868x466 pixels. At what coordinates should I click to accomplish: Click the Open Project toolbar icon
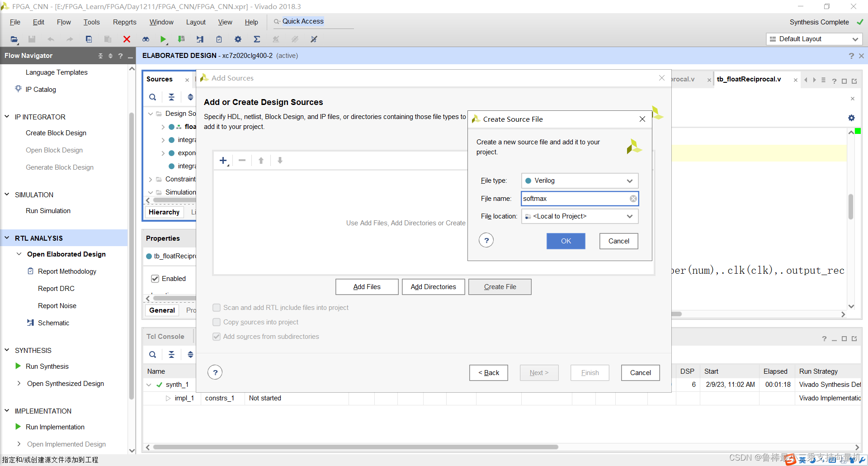[x=14, y=39]
